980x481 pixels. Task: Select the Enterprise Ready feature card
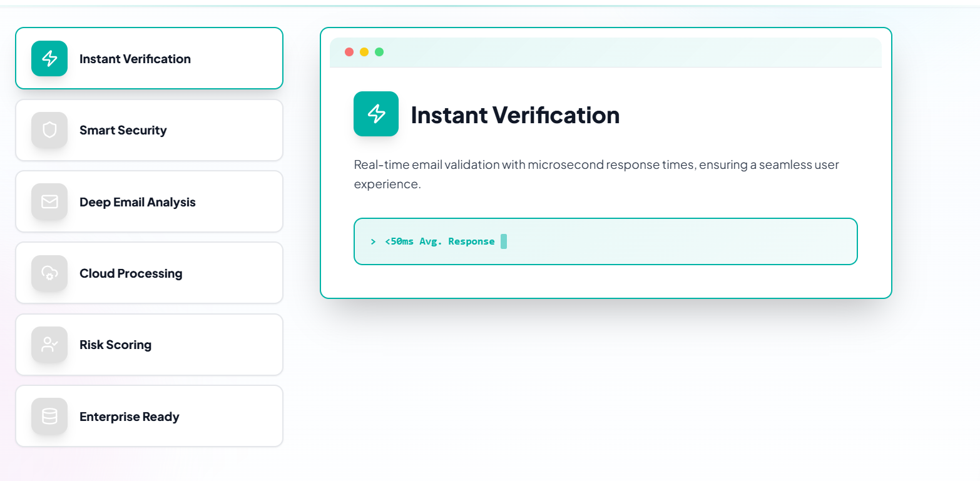coord(149,416)
